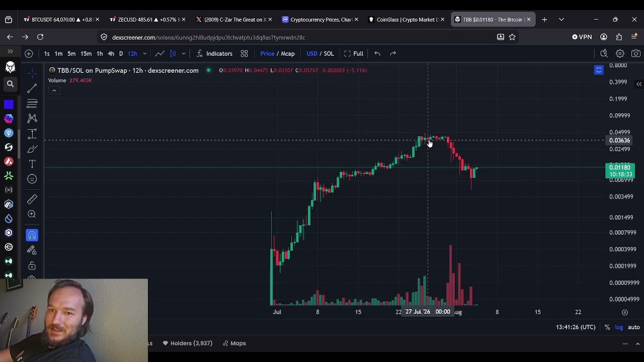Collapse the indicator legend chevron

click(54, 90)
